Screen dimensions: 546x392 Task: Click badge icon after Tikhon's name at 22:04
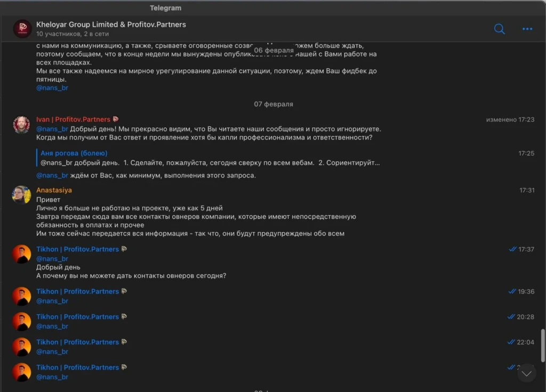pos(124,342)
